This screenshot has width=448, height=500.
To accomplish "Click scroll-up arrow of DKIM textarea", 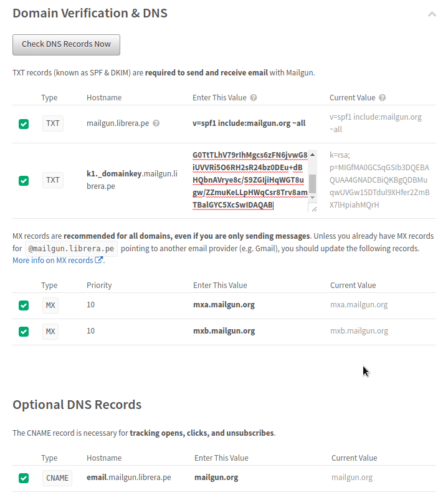I will pyautogui.click(x=313, y=155).
